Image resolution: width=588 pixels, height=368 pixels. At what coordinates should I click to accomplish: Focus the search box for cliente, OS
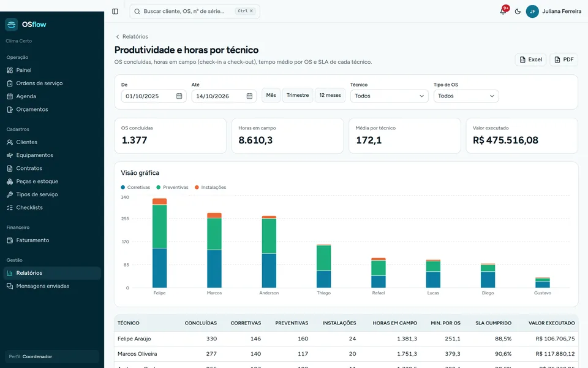pos(195,11)
